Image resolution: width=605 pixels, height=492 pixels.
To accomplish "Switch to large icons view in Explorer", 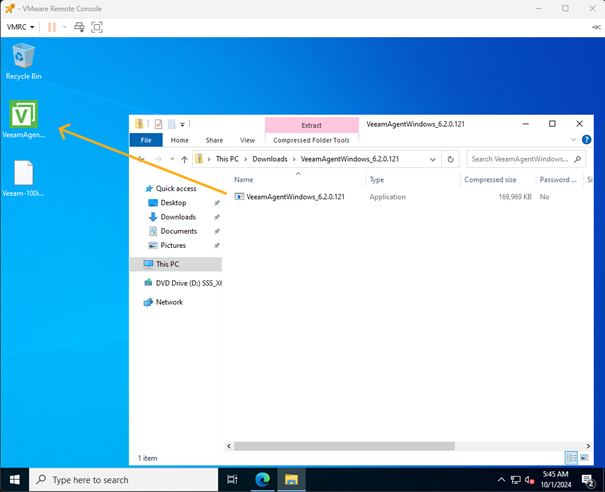I will point(584,457).
